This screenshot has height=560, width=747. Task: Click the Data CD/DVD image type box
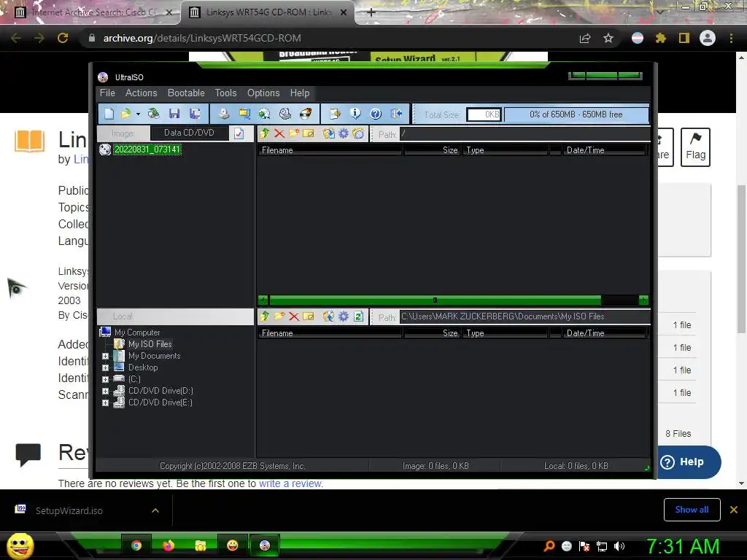click(189, 133)
